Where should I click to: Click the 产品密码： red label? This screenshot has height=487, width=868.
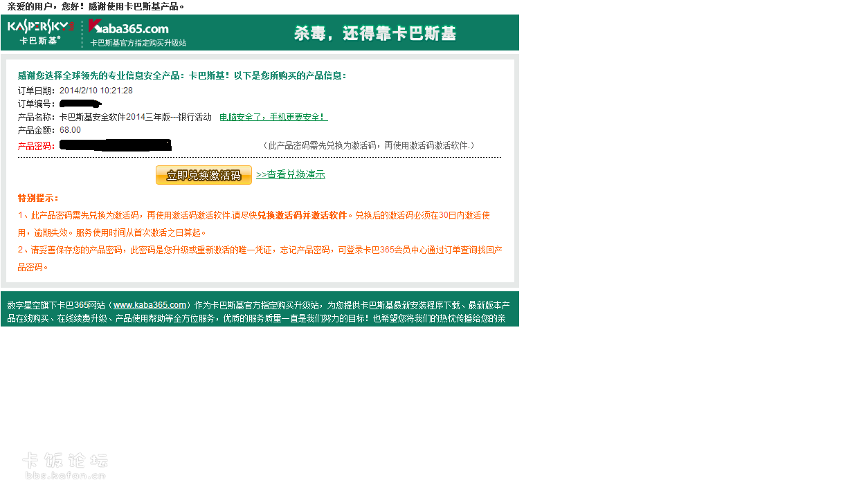(37, 146)
